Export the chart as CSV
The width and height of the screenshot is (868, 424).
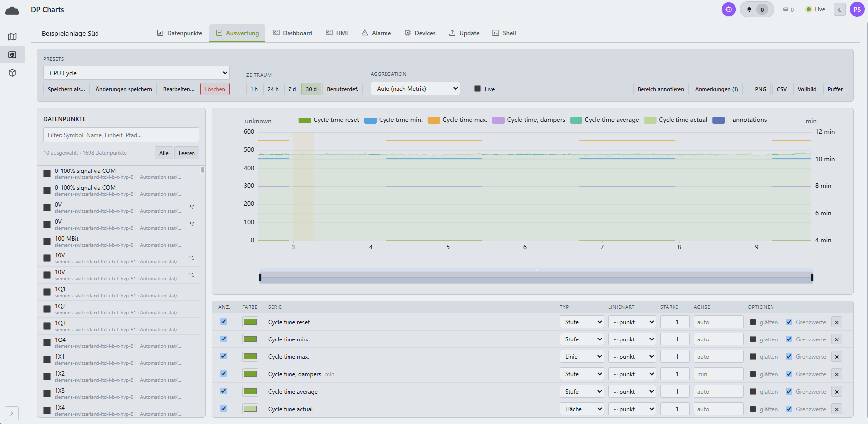782,89
